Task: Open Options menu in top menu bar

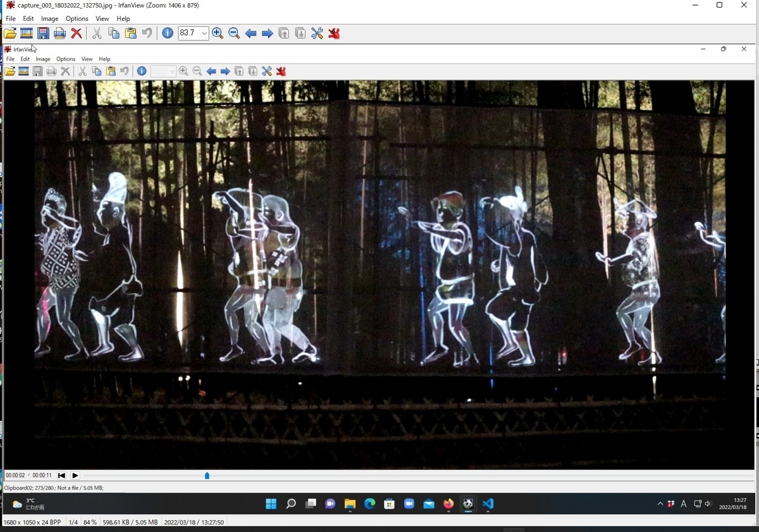Action: click(x=77, y=19)
